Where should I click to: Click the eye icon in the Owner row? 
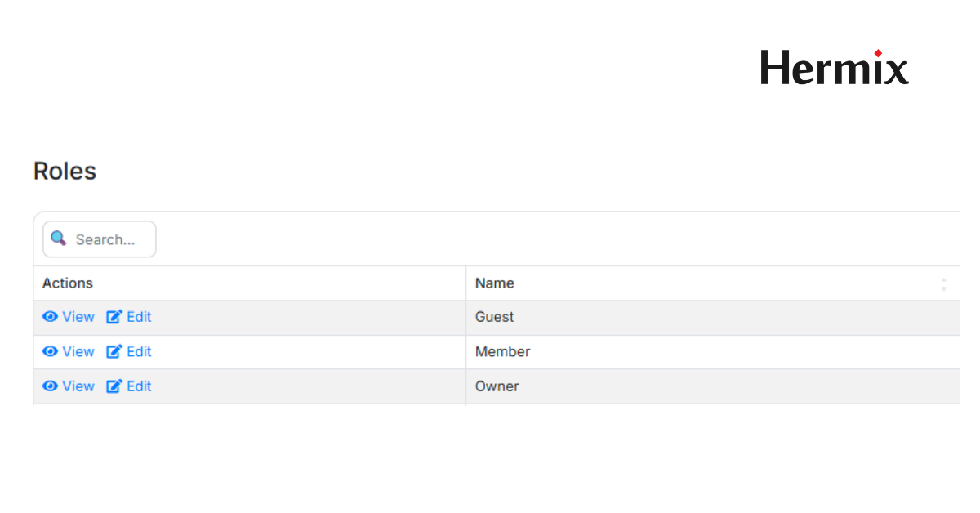(x=51, y=386)
